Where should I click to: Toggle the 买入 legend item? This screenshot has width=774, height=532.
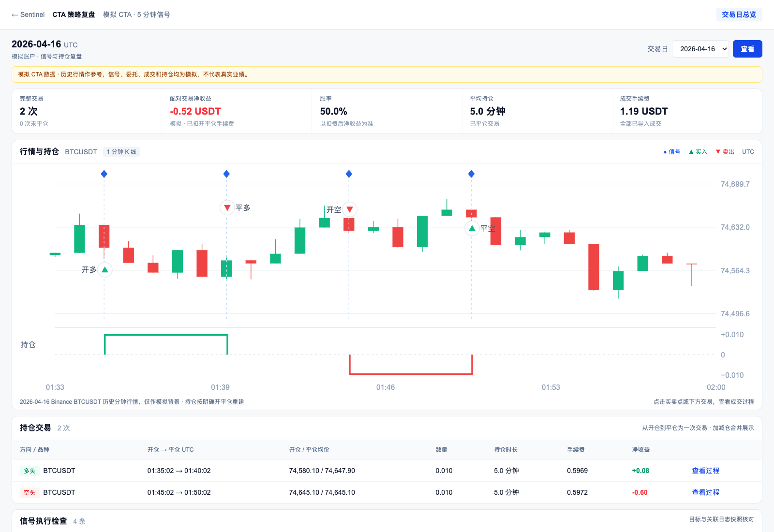click(698, 152)
